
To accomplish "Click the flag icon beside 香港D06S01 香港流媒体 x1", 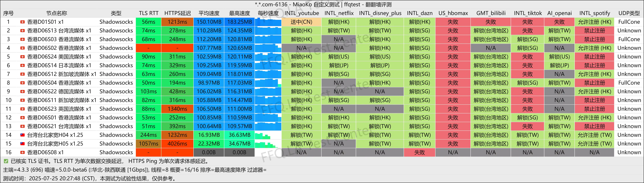I will coord(22,118).
